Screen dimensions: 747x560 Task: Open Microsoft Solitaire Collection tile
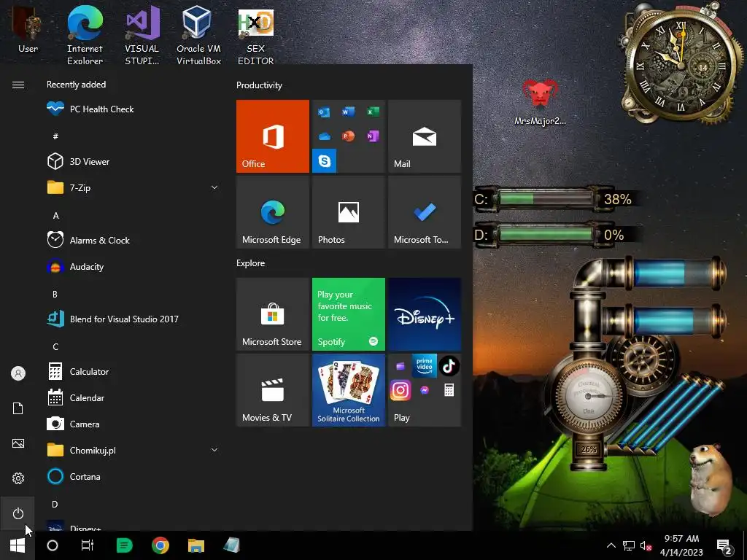click(x=348, y=390)
